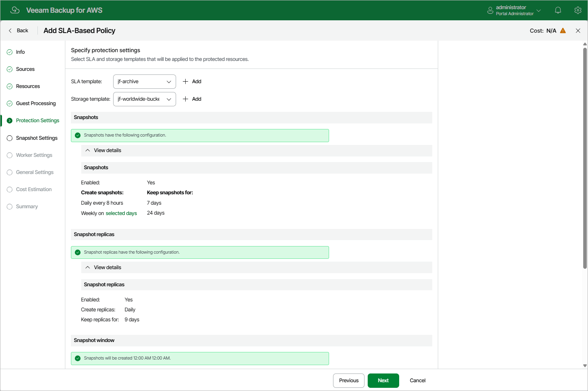Image resolution: width=588 pixels, height=391 pixels.
Task: Click the Back button label
Action: point(22,31)
